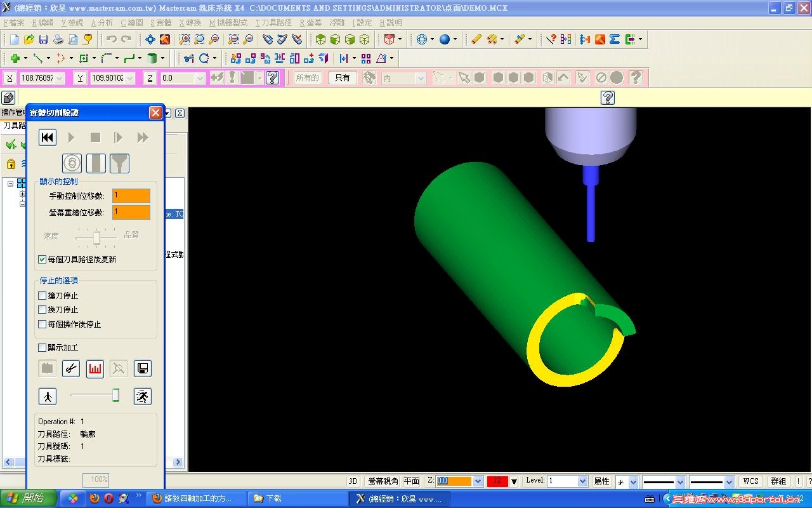Image resolution: width=812 pixels, height=508 pixels.
Task: Click the blue rotate arrow icon
Action: [204, 58]
